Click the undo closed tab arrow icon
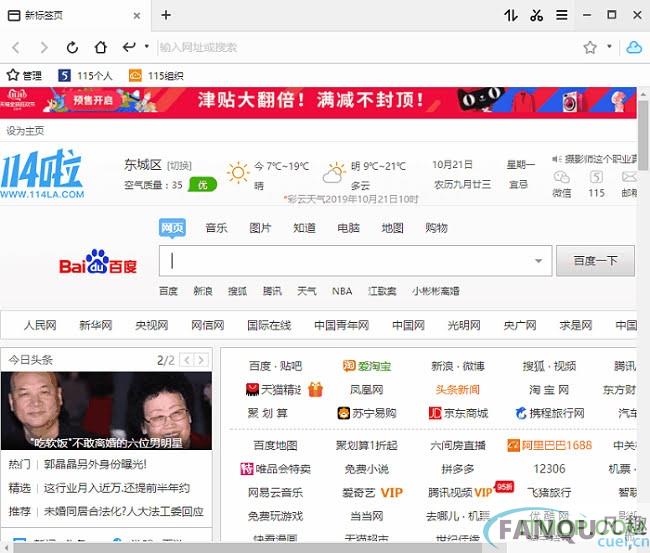This screenshot has width=650, height=553. pos(129,46)
